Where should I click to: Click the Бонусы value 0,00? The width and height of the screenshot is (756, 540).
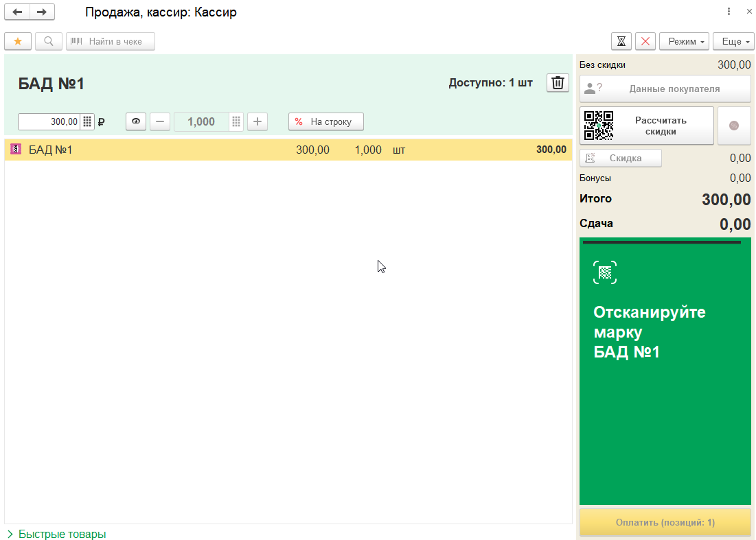740,178
